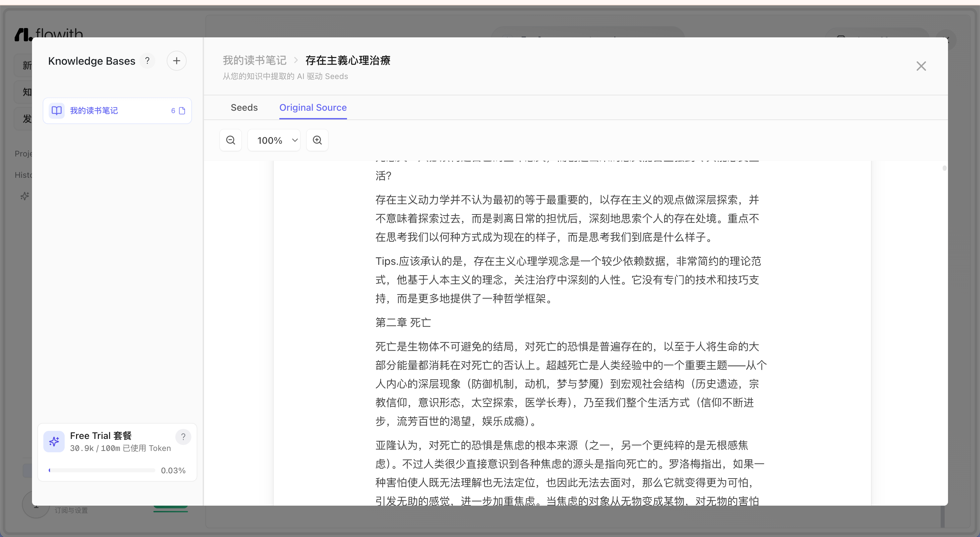Open the 100% zoom level dropdown

click(x=274, y=140)
